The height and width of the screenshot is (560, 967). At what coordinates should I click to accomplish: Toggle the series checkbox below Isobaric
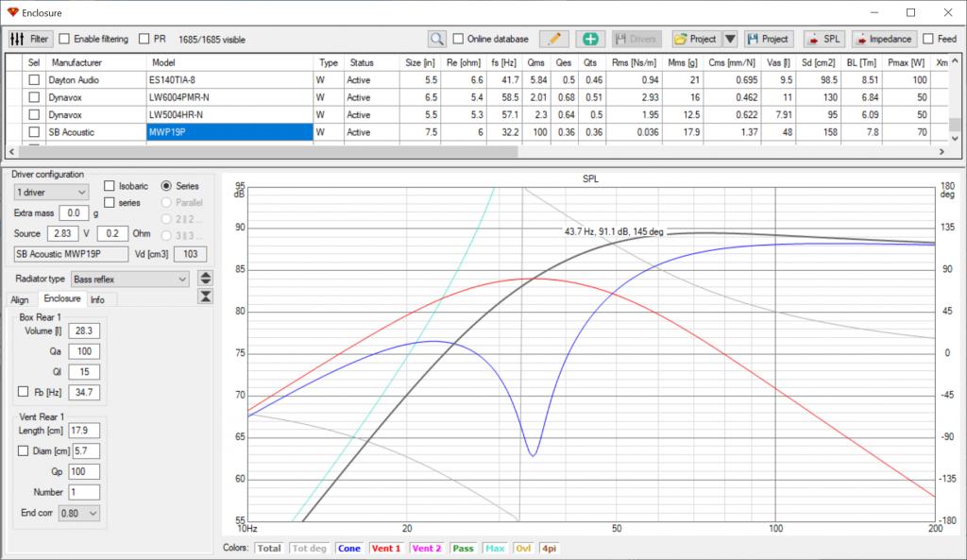(x=110, y=202)
